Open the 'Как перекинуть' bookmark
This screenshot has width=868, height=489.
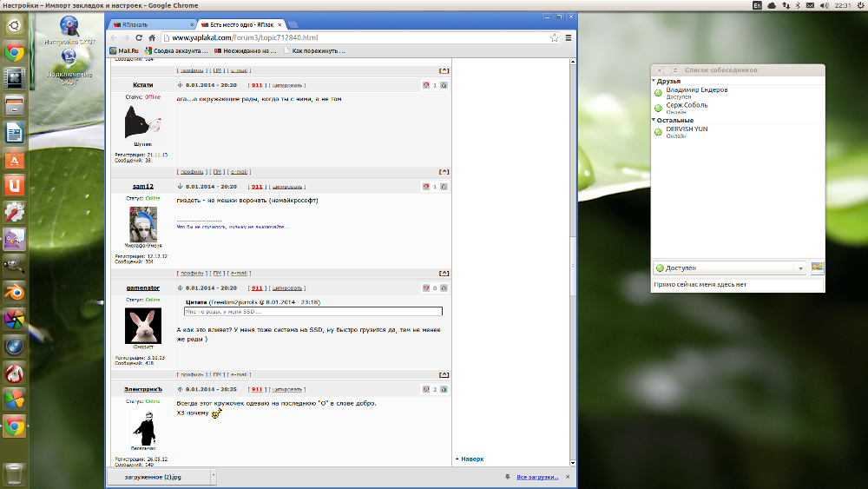coord(314,51)
